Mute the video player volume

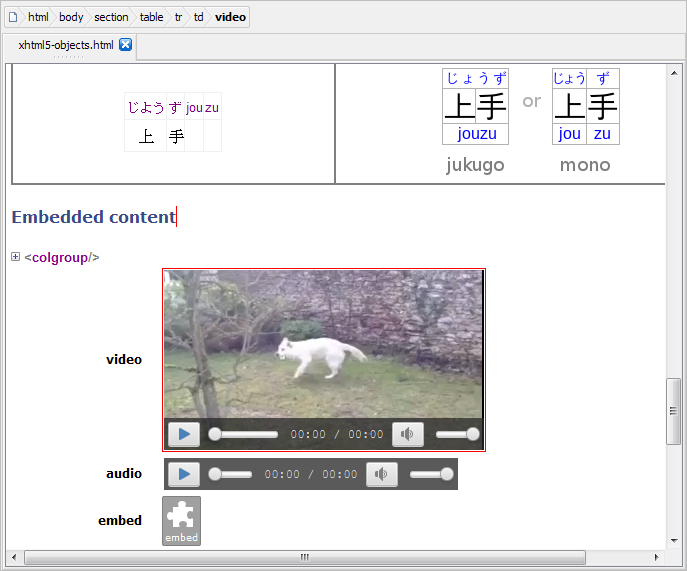pos(407,434)
